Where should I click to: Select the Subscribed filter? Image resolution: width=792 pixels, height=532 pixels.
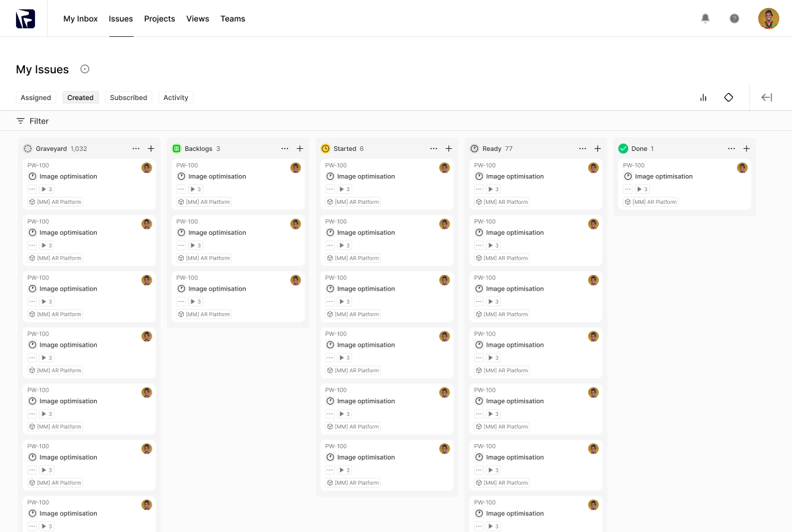pos(128,97)
